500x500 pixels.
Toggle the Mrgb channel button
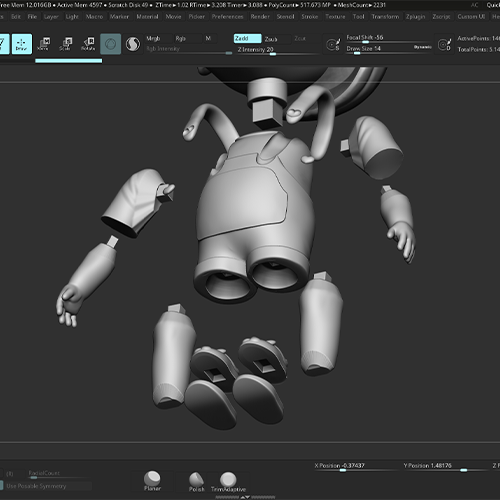[158, 39]
